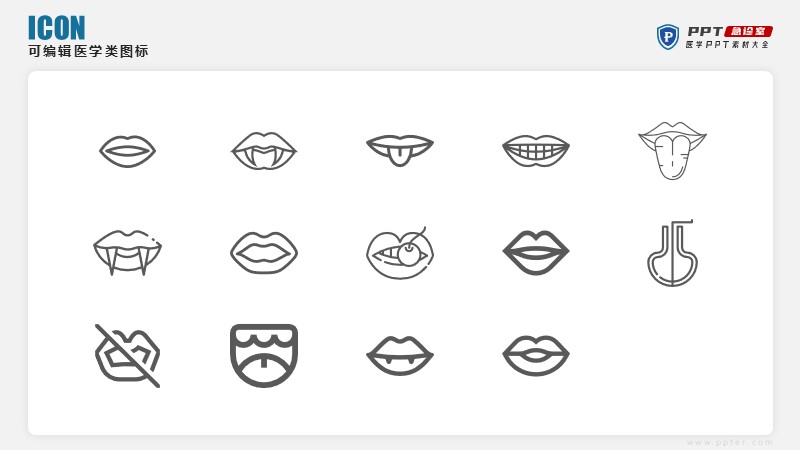Image resolution: width=800 pixels, height=450 pixels.
Task: Select the Chinese subtitle under ICON
Action: [88, 51]
